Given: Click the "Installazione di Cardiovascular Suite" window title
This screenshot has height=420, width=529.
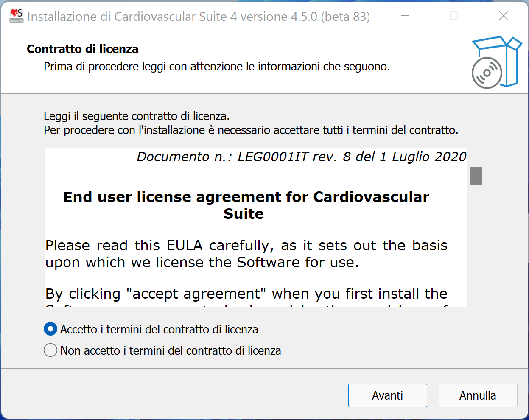Looking at the screenshot, I should click(199, 17).
